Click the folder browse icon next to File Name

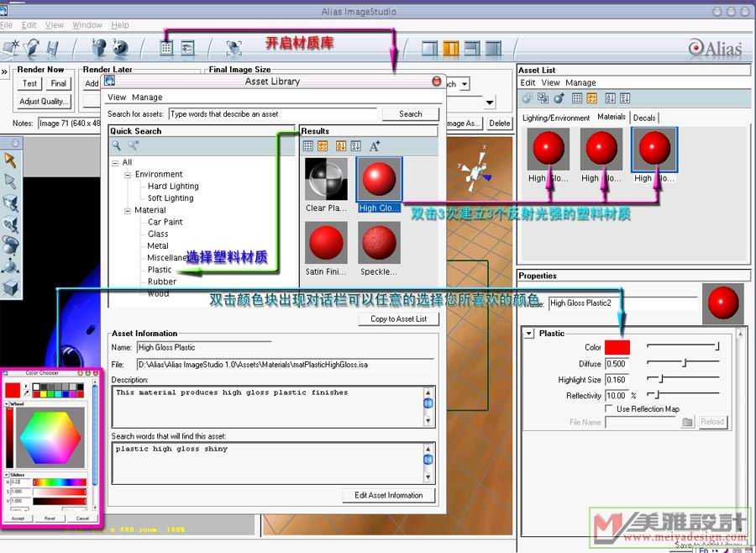(x=687, y=422)
